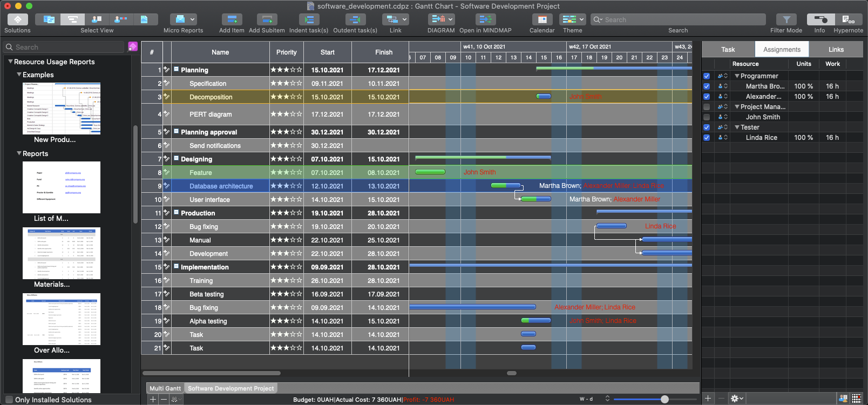Switch to the Links tab
Viewport: 868px width, 405px height.
click(836, 50)
